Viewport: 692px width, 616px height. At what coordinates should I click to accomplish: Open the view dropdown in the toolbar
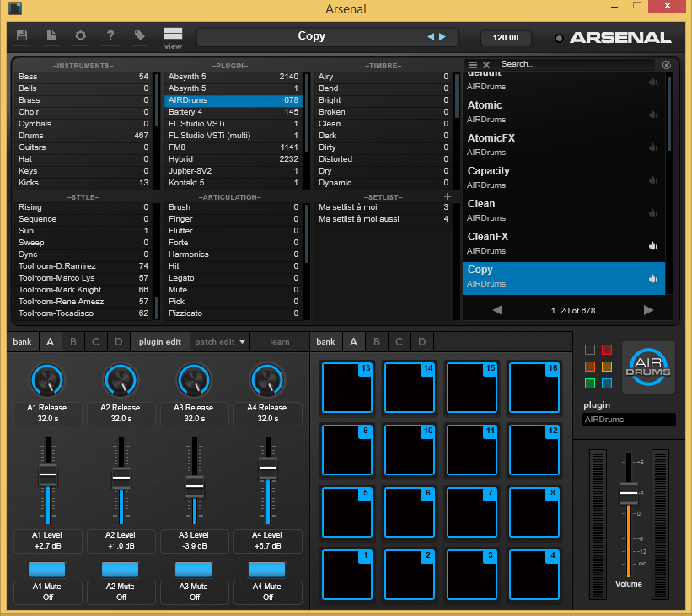[x=173, y=36]
